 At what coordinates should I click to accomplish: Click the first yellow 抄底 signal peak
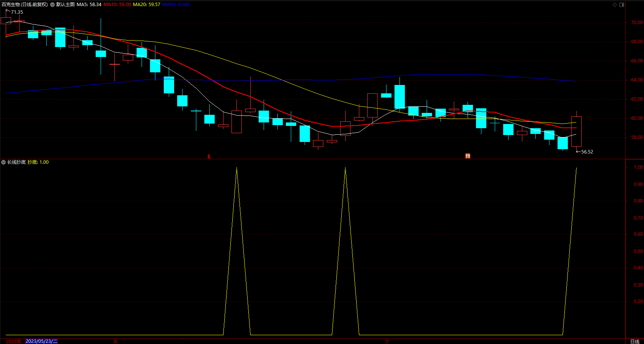click(x=237, y=168)
